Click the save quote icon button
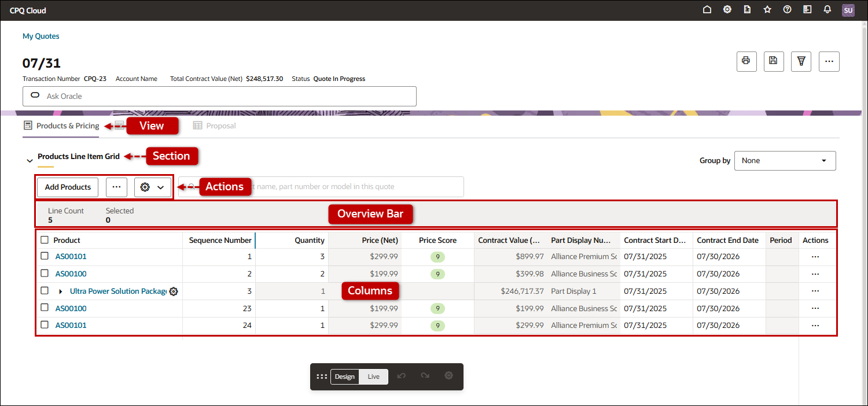 click(774, 61)
